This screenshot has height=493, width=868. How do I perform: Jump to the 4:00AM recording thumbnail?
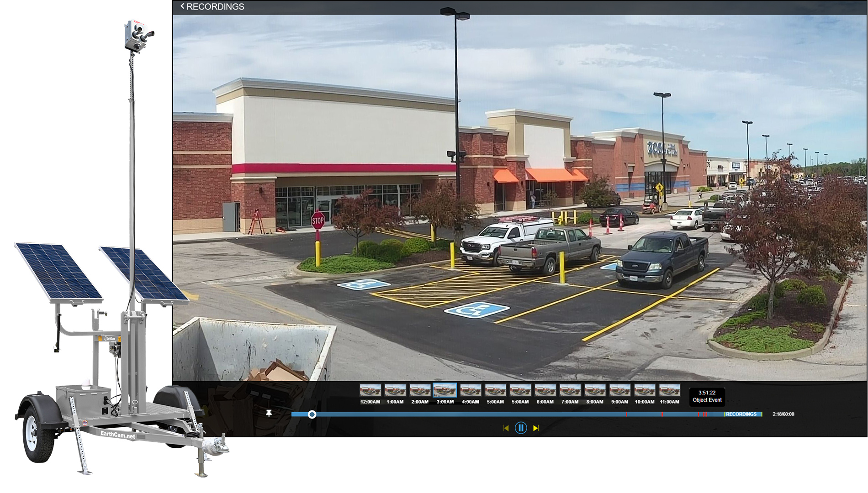(471, 390)
